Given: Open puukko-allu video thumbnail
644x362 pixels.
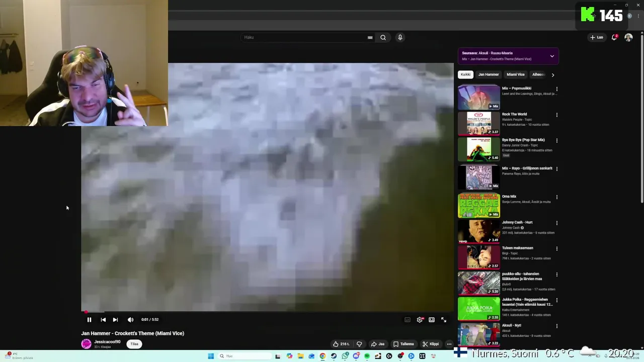Looking at the screenshot, I should [x=479, y=283].
